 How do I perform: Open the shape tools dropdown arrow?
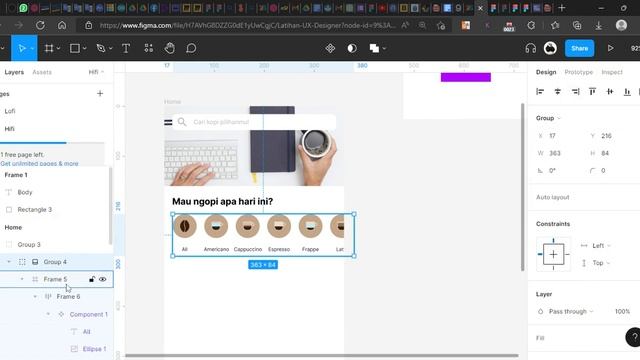[x=84, y=49]
